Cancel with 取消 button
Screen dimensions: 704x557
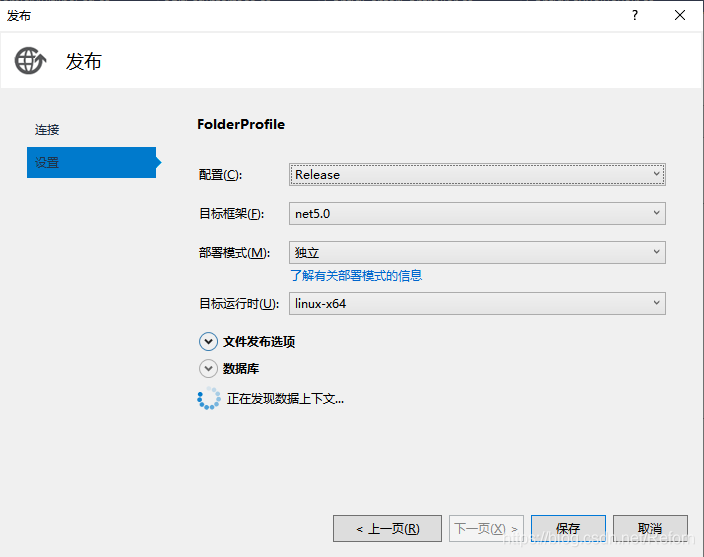pos(651,529)
